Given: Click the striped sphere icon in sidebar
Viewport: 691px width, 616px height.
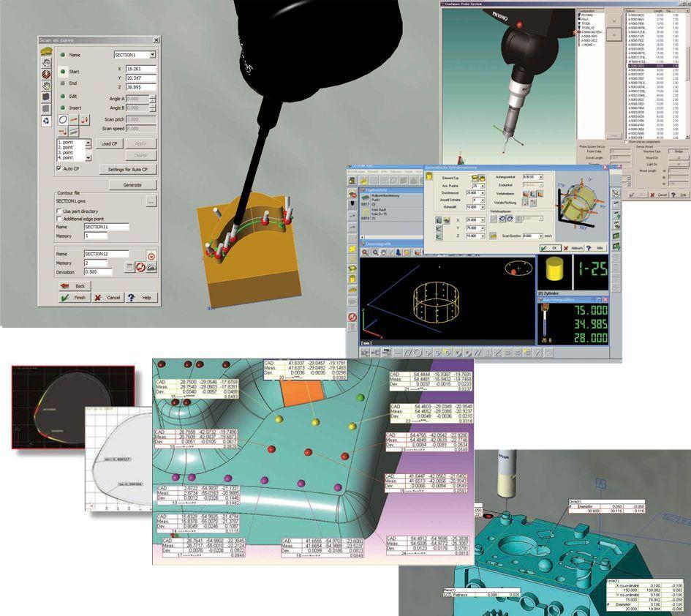Looking at the screenshot, I should point(46,73).
